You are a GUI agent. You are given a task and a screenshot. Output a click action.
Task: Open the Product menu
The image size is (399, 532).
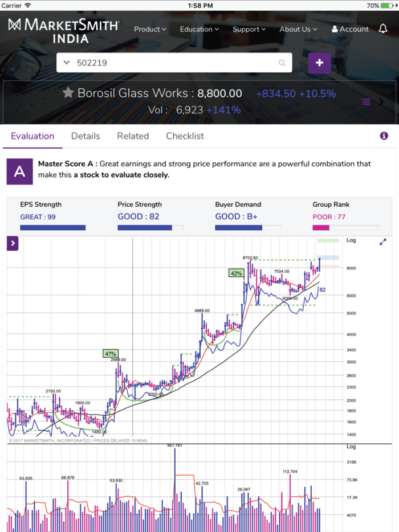coord(149,28)
